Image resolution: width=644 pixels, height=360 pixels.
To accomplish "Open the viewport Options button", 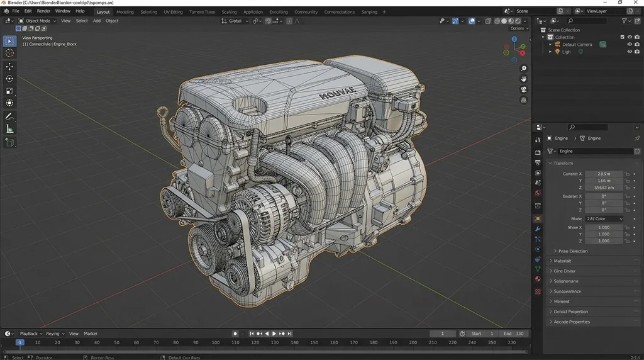I will pos(517,28).
